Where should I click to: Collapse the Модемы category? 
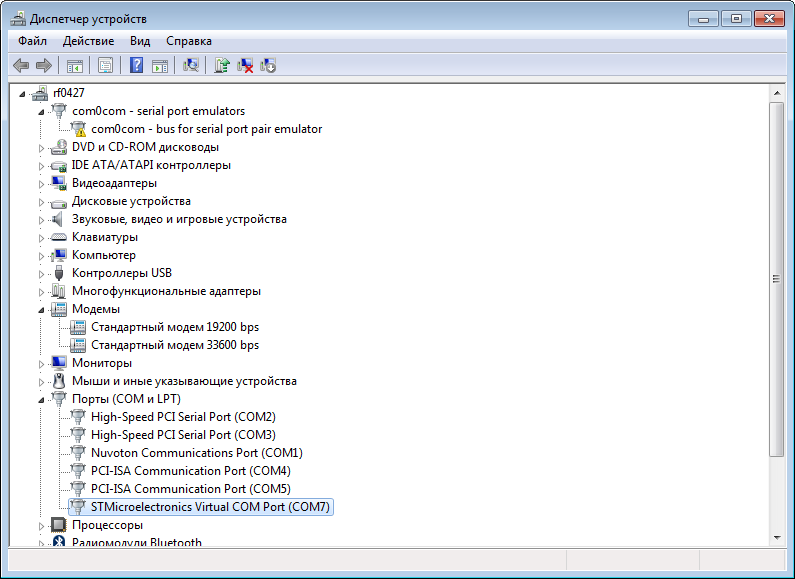coord(42,309)
